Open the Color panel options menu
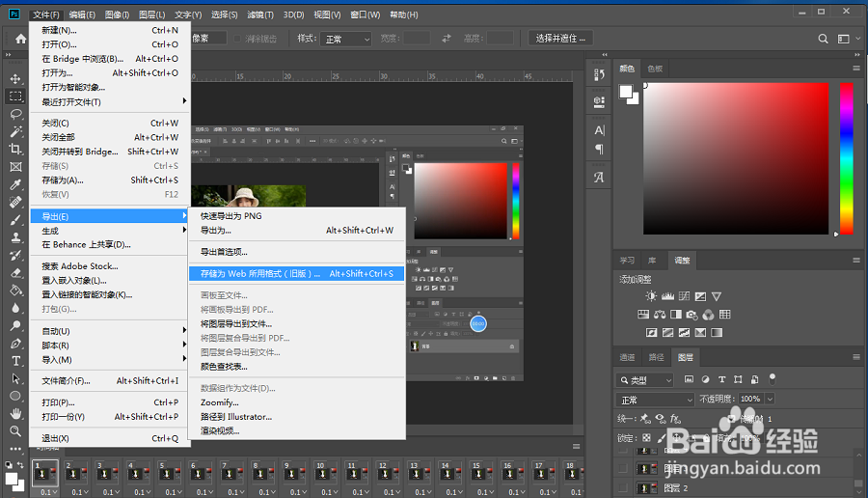This screenshot has height=498, width=868. pos(856,69)
